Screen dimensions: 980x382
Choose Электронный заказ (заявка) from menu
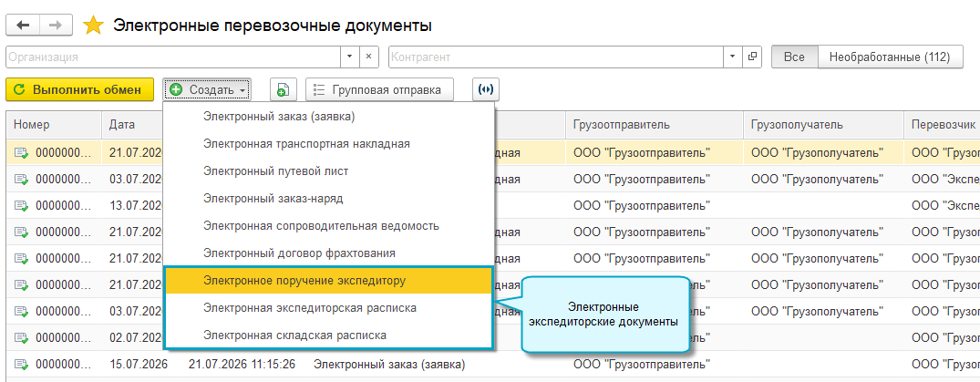[328, 117]
